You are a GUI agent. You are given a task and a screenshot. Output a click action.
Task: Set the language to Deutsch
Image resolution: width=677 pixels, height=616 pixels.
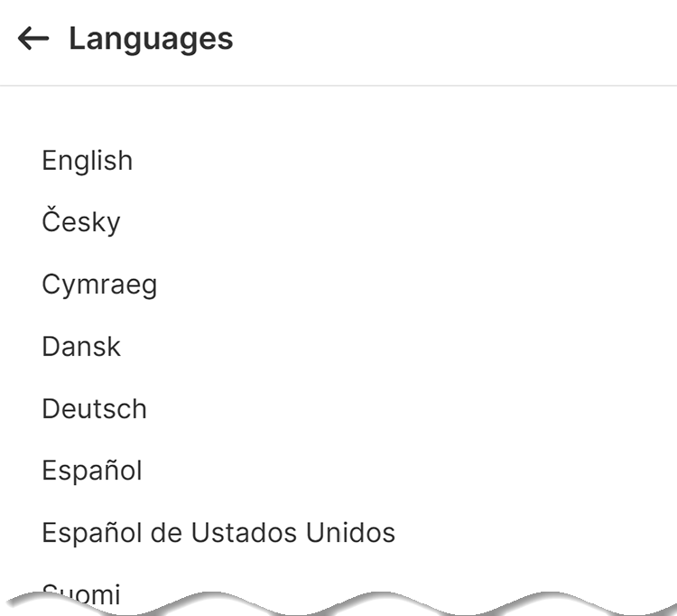pyautogui.click(x=94, y=408)
